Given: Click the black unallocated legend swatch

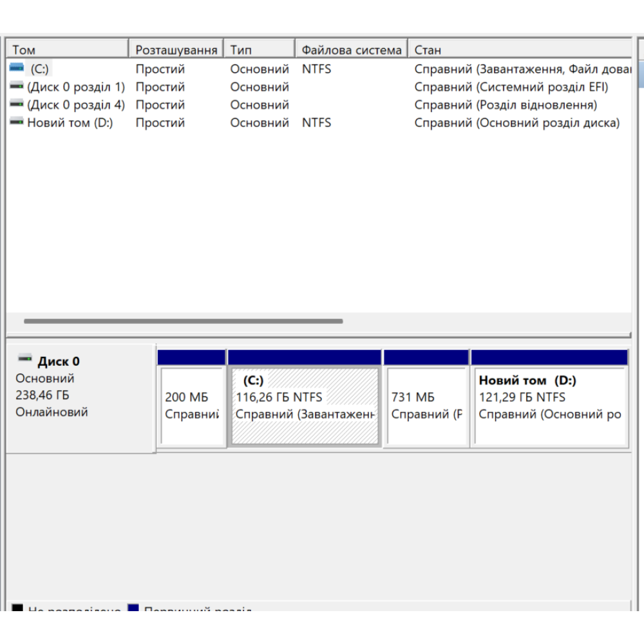Looking at the screenshot, I should tap(17, 607).
